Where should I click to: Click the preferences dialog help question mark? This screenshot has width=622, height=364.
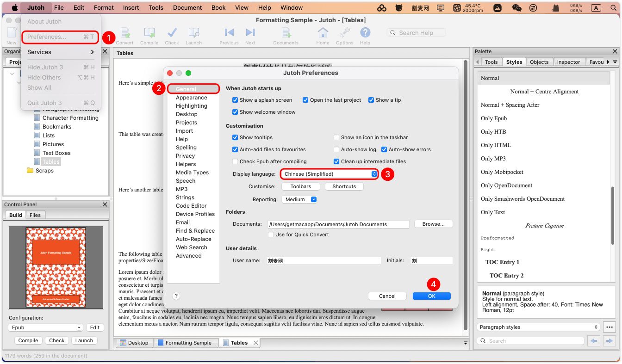click(176, 296)
